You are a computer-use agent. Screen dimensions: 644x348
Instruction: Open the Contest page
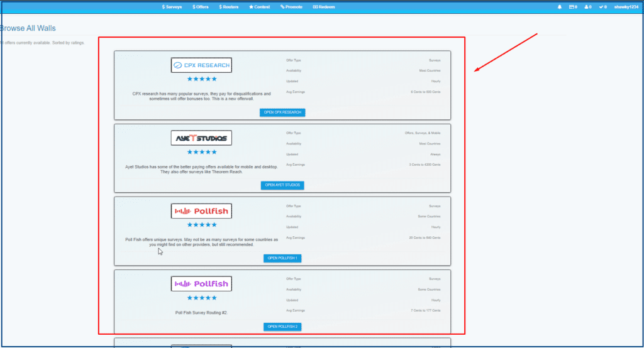259,7
